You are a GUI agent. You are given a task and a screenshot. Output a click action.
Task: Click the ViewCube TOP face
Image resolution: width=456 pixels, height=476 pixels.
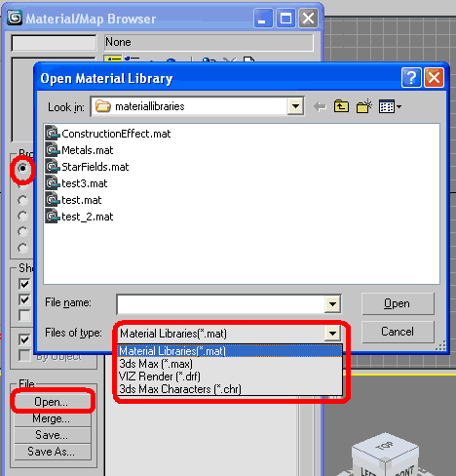pos(385,446)
